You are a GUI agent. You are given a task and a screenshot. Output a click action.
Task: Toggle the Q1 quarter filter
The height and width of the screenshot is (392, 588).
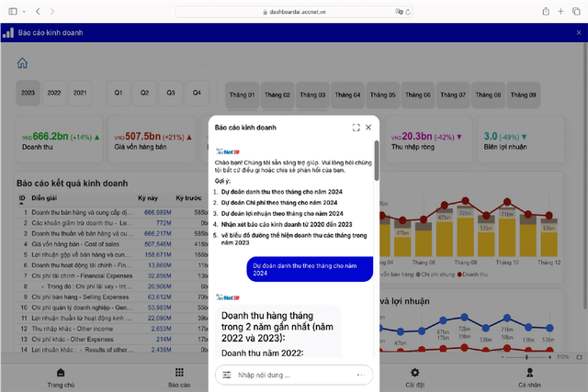(119, 93)
